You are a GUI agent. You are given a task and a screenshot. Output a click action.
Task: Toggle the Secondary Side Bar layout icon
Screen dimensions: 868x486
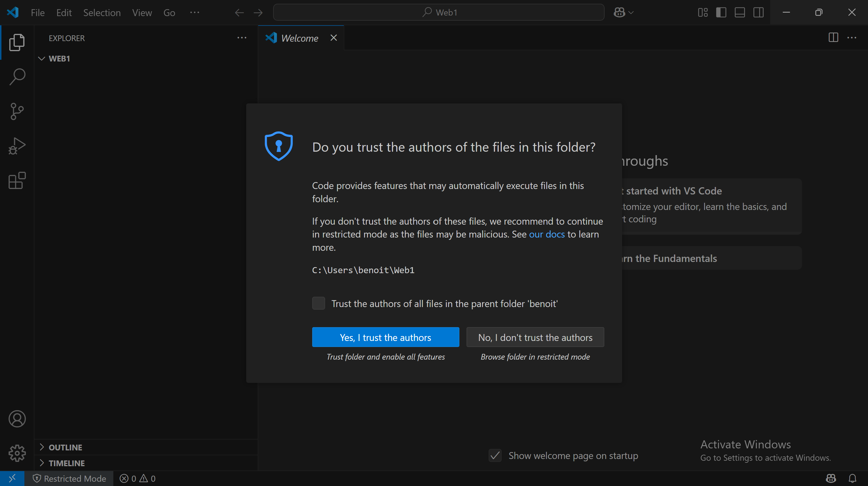click(758, 12)
